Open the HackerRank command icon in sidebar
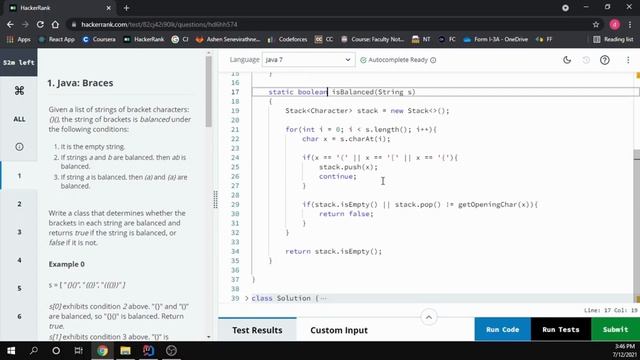 [x=19, y=91]
